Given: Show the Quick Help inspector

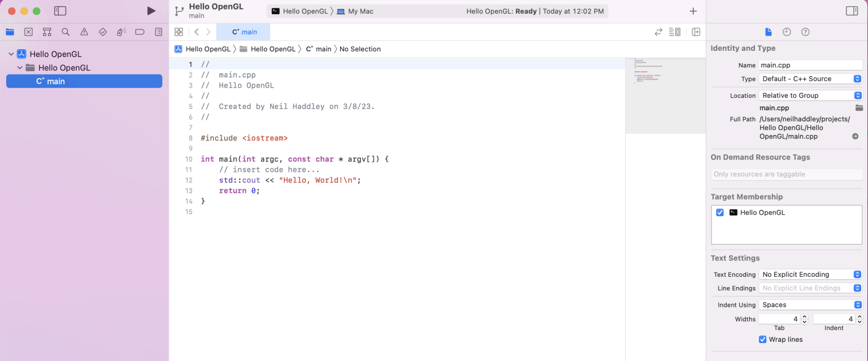Looking at the screenshot, I should tap(805, 32).
